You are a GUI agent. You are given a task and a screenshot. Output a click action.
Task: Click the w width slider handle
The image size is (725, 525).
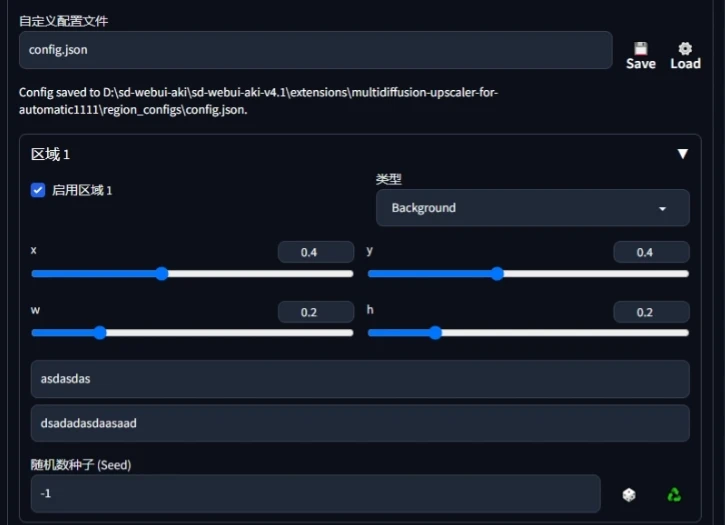click(x=100, y=333)
